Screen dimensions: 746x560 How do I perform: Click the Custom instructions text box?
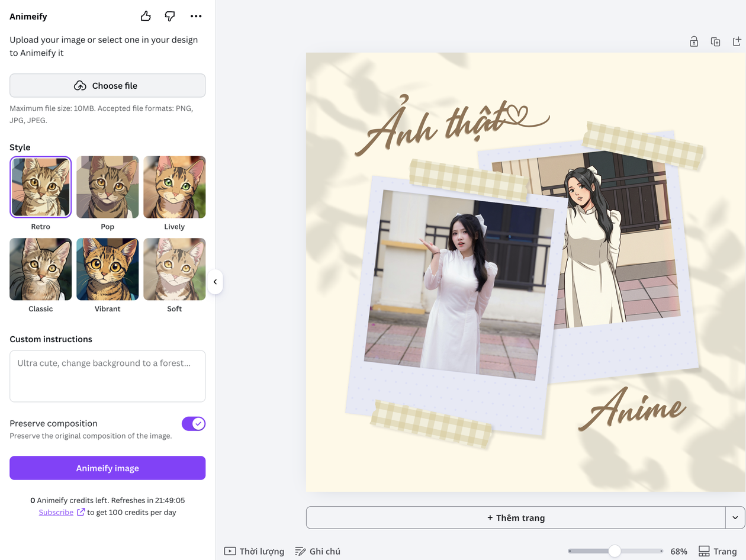pos(107,376)
